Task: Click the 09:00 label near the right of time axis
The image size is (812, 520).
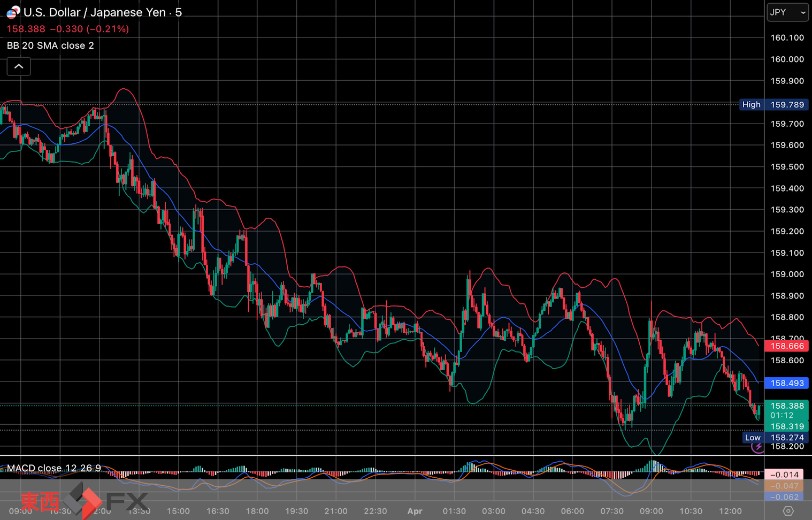Action: 651,511
